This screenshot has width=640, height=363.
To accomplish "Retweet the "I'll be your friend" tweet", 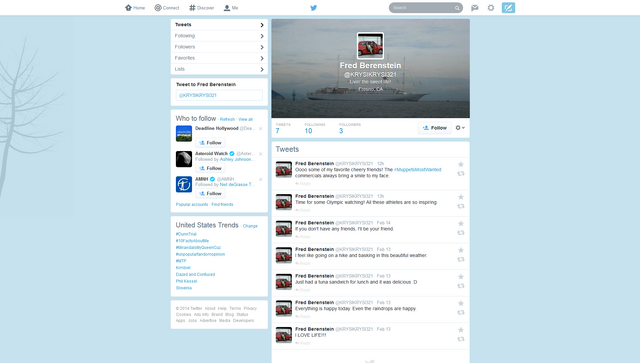I will pos(461,233).
